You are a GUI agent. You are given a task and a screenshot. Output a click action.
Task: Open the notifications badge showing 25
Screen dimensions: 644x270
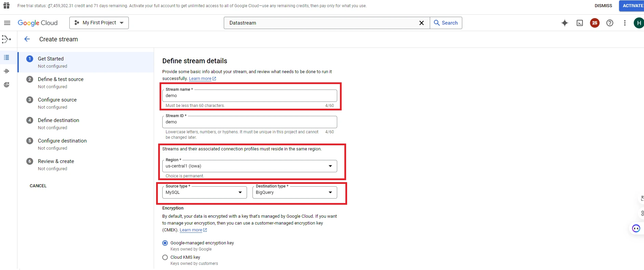(x=595, y=23)
